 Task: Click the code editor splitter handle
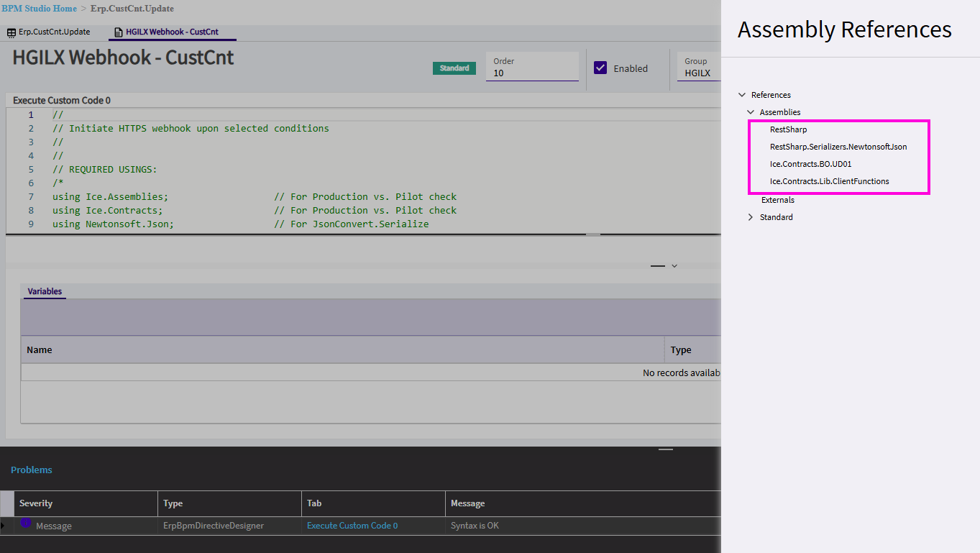[592, 234]
